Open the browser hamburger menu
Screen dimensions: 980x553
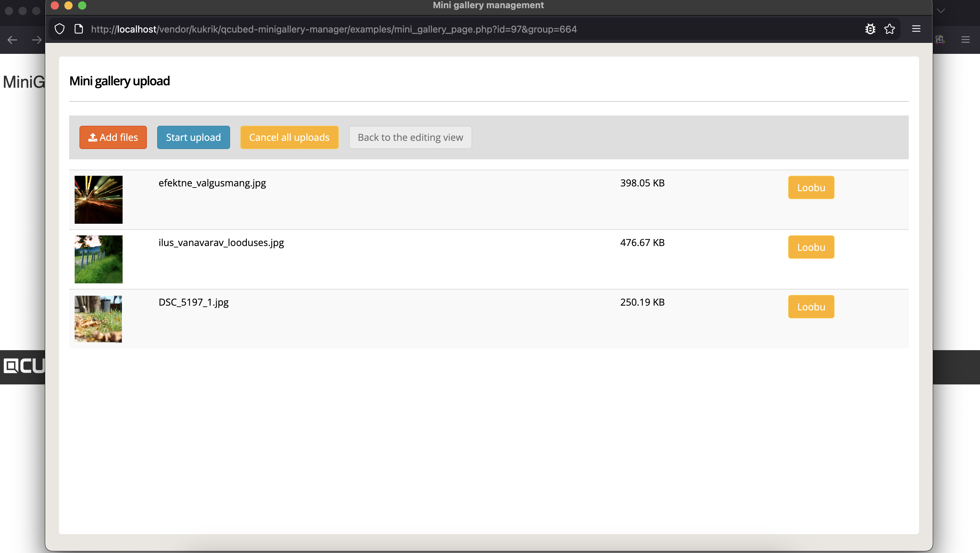coord(916,29)
